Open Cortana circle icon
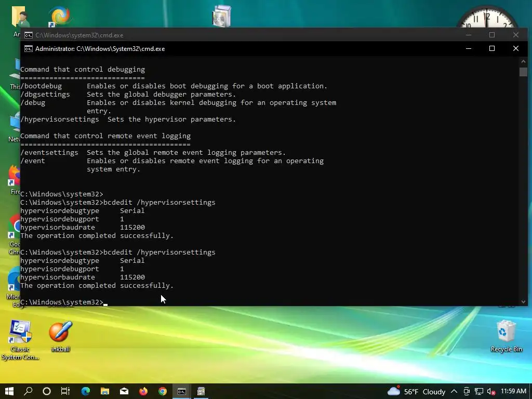 [x=47, y=391]
